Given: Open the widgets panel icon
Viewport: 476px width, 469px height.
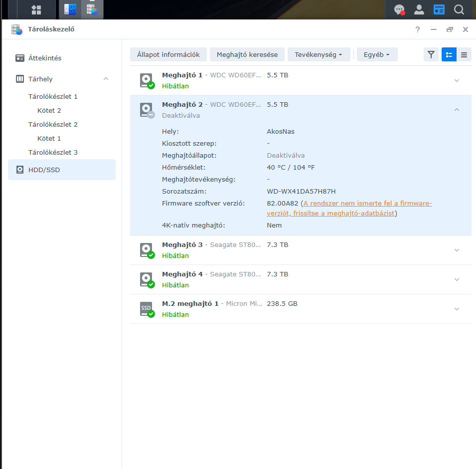Looking at the screenshot, I should (x=439, y=9).
